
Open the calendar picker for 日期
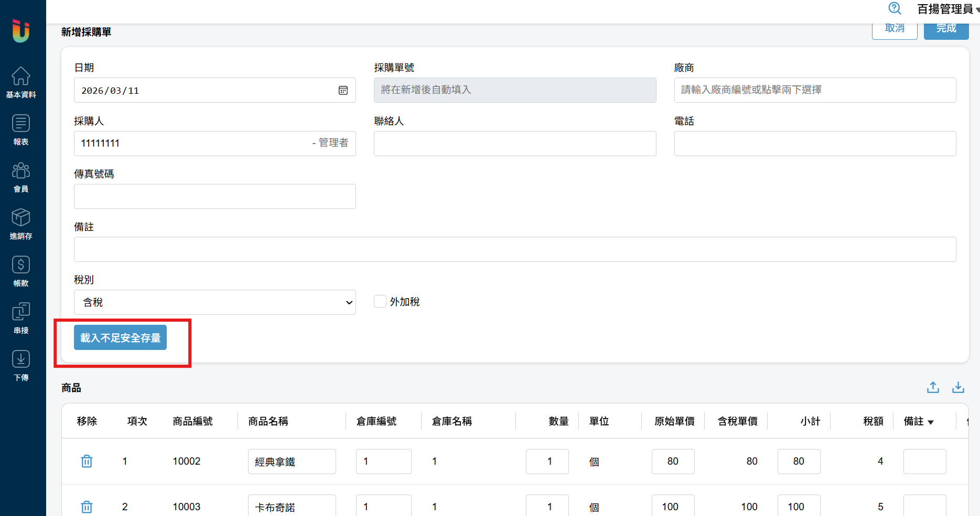coord(343,91)
